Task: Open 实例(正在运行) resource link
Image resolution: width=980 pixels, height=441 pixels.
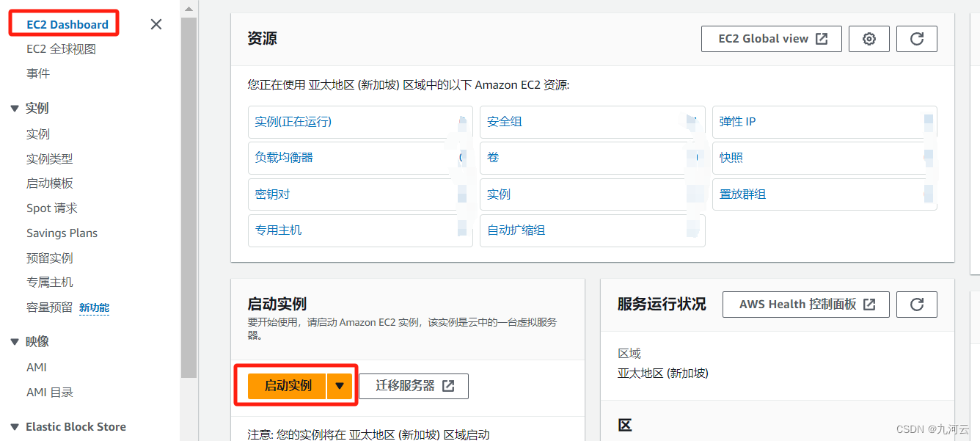Action: pos(293,122)
